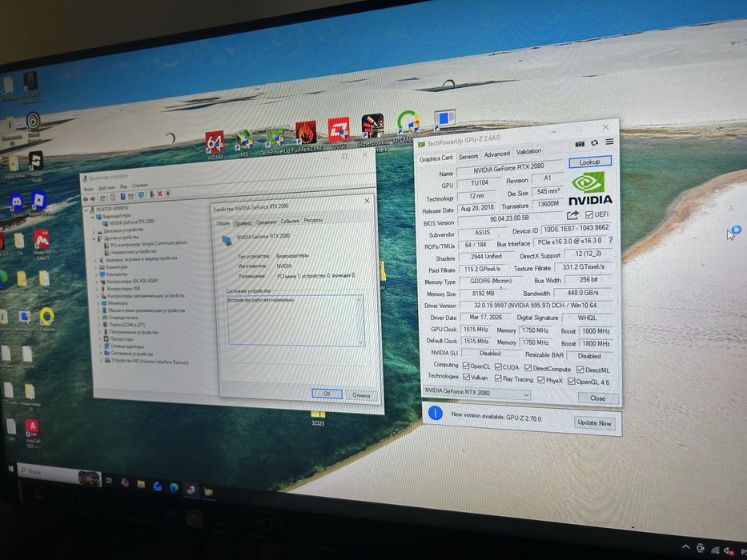Open the Сведения tab in the properties dialog

click(x=266, y=222)
